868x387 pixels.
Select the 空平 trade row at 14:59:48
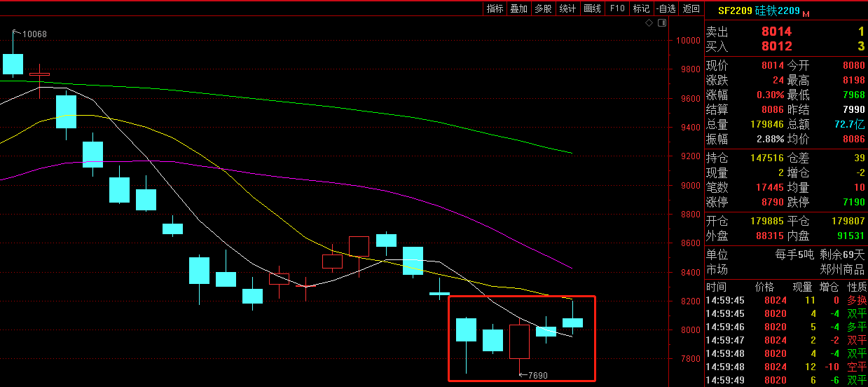point(785,367)
